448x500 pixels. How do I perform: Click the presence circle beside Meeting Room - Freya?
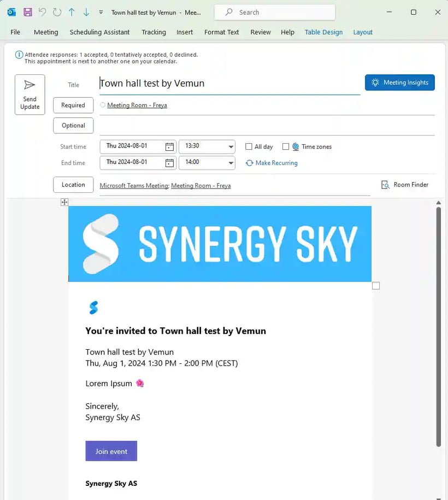tap(103, 105)
